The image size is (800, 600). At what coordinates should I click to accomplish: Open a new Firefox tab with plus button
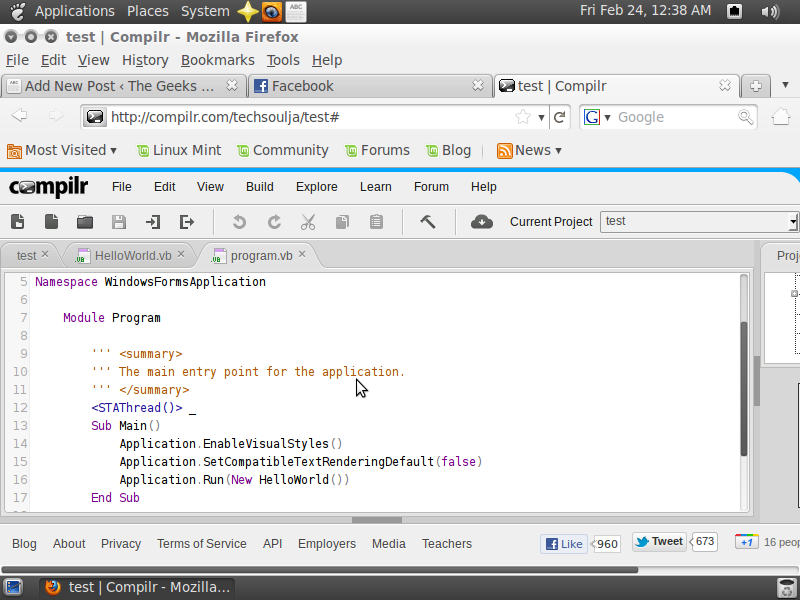coord(756,86)
